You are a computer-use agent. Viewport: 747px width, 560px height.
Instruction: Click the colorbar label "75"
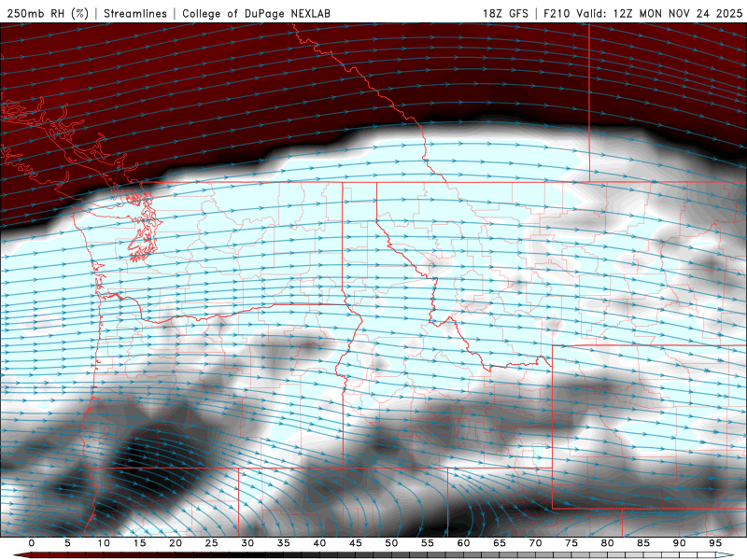(x=571, y=543)
